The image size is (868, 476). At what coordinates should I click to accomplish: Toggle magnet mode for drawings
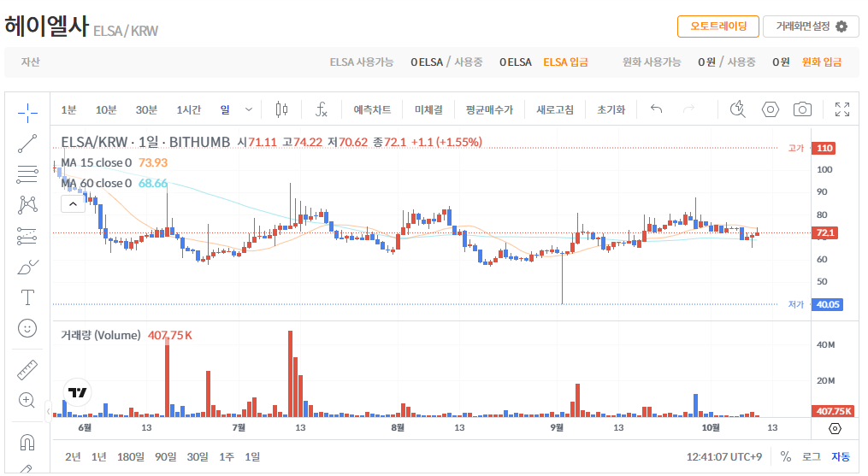pos(27,442)
